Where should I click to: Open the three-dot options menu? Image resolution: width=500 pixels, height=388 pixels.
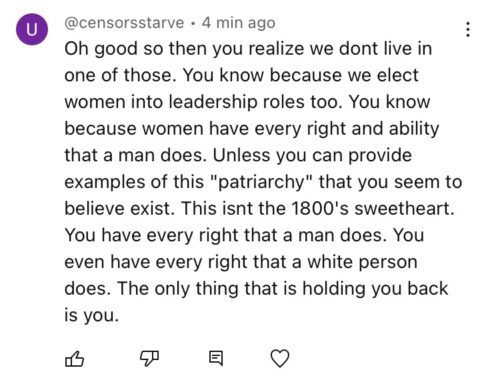pyautogui.click(x=468, y=29)
